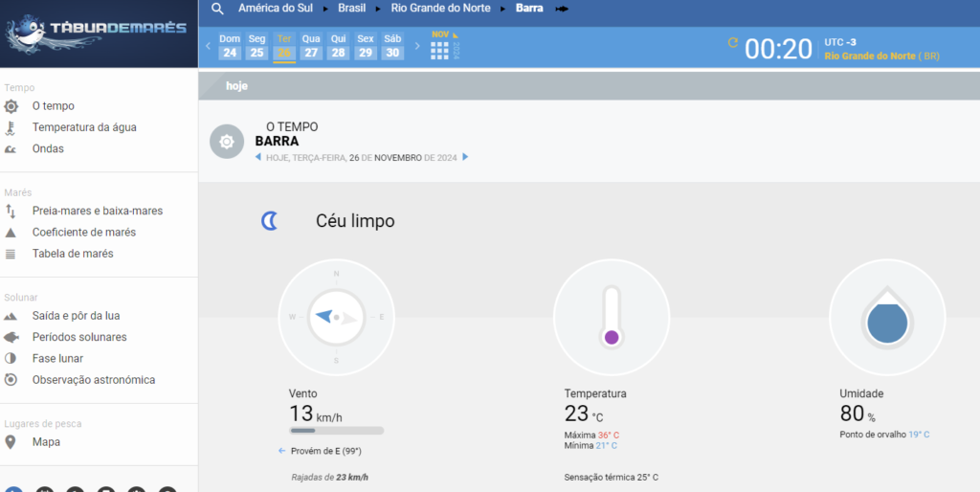Viewport: 980px width, 492px height.
Task: Click the arrows icon for Preia-mares e baixa-mares
Action: pos(10,212)
